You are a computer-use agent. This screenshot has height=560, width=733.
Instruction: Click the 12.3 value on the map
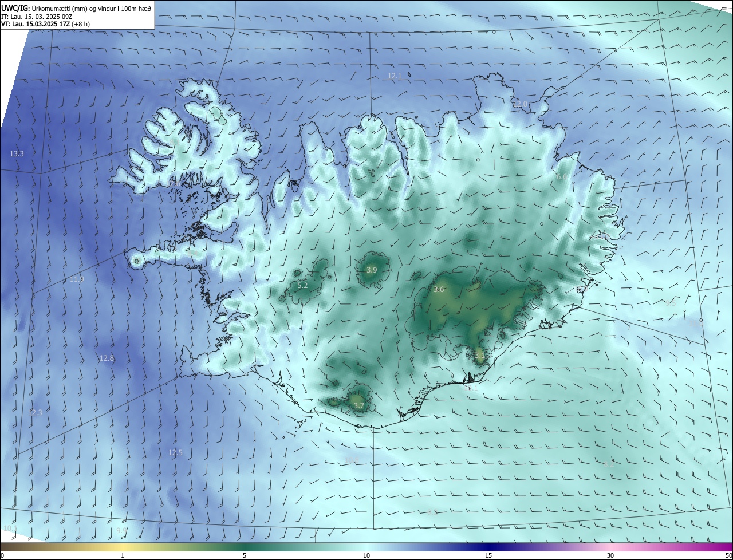(36, 412)
